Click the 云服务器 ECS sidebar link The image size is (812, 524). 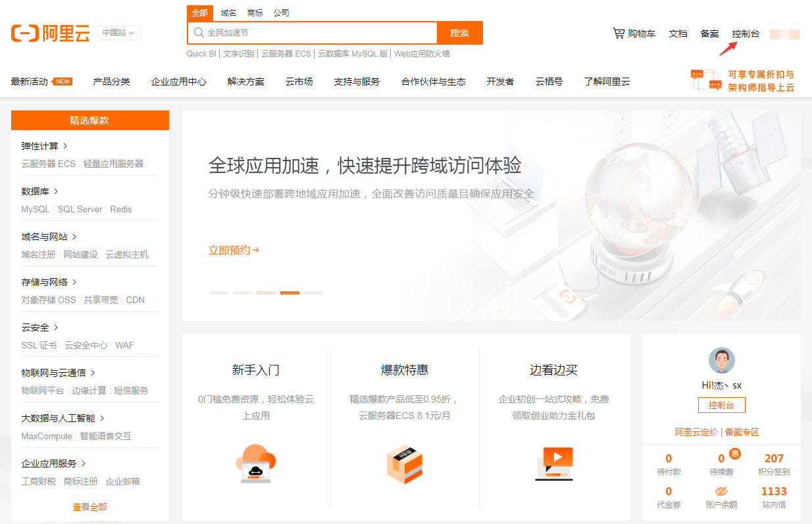pyautogui.click(x=48, y=164)
